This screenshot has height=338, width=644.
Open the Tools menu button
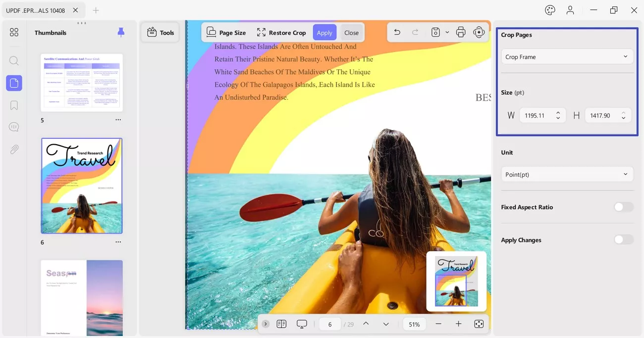160,32
